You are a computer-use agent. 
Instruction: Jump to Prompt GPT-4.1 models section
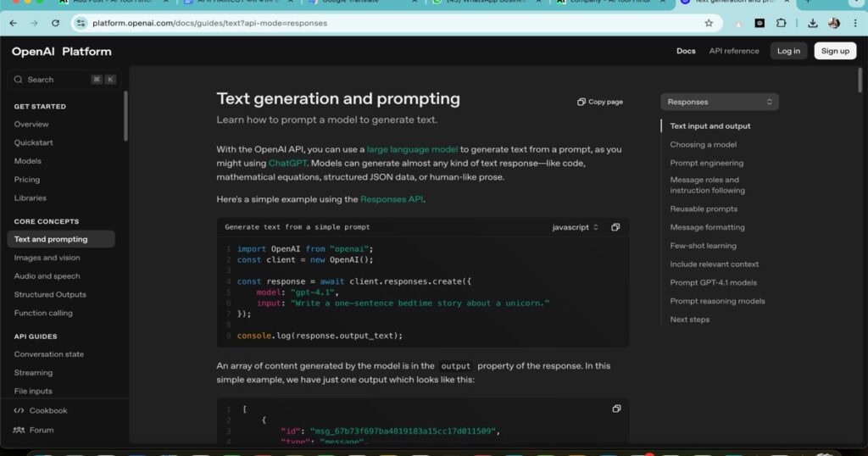coord(714,283)
